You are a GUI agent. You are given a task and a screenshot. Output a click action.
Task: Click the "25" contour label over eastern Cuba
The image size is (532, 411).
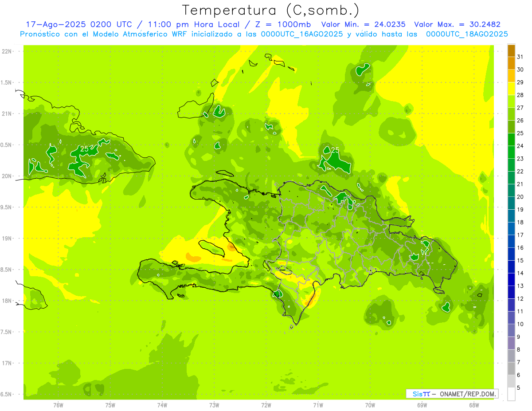(x=84, y=149)
